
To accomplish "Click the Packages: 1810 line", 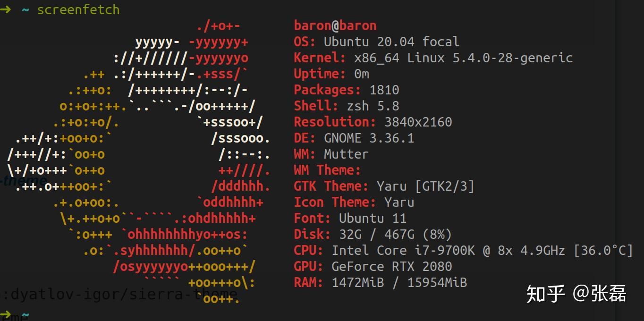I will click(x=347, y=90).
